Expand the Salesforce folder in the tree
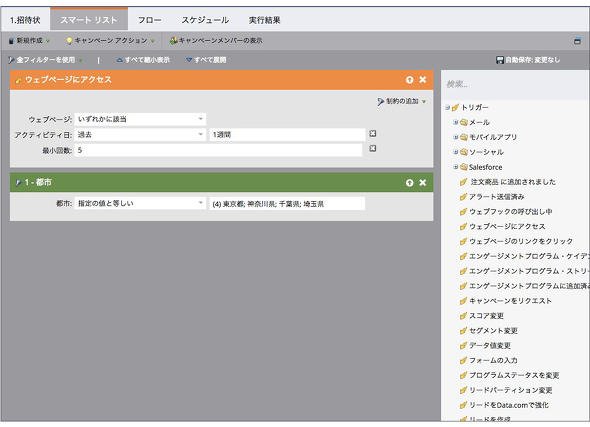Image resolution: width=590 pixels, height=427 pixels. tap(455, 167)
